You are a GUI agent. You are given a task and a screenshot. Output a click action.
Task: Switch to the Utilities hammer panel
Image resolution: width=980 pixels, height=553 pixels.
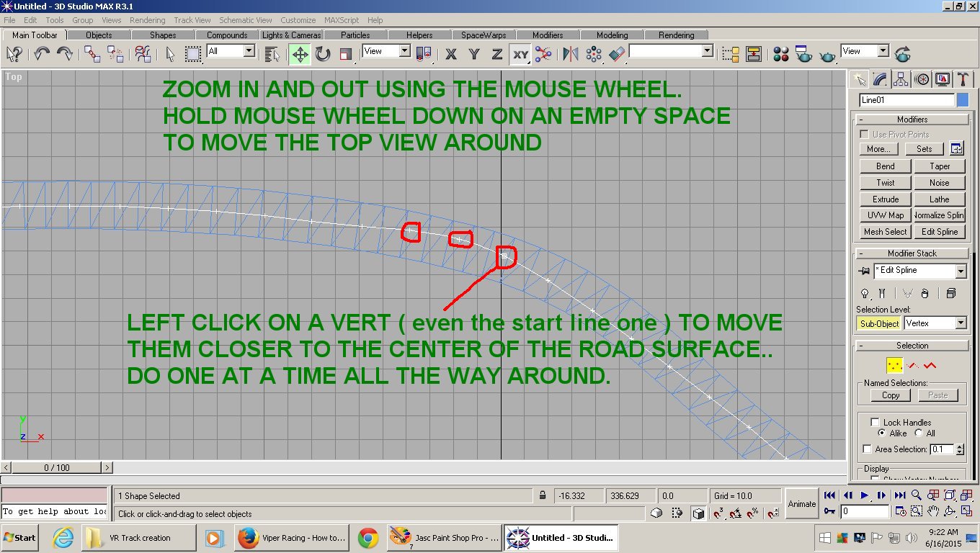click(x=963, y=79)
